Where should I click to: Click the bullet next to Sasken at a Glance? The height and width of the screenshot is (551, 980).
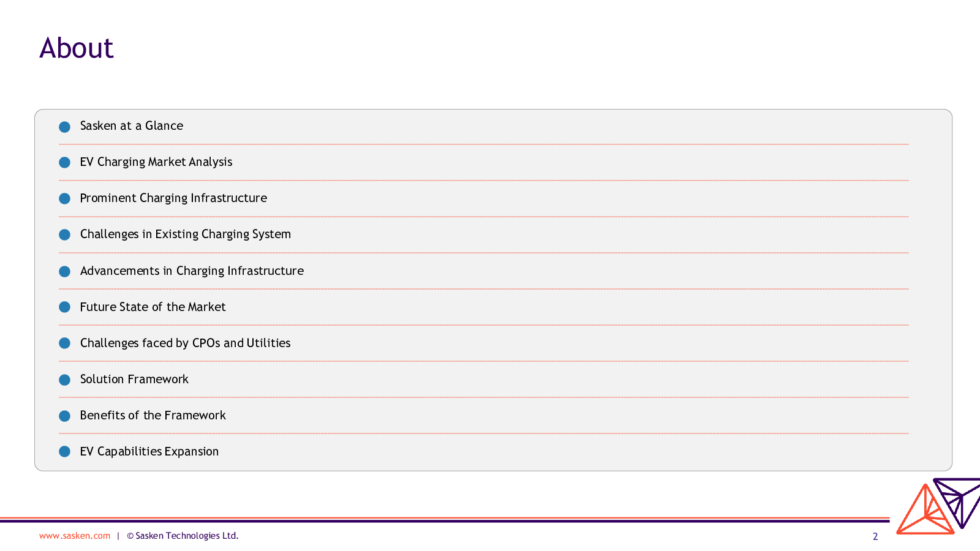[x=64, y=127]
